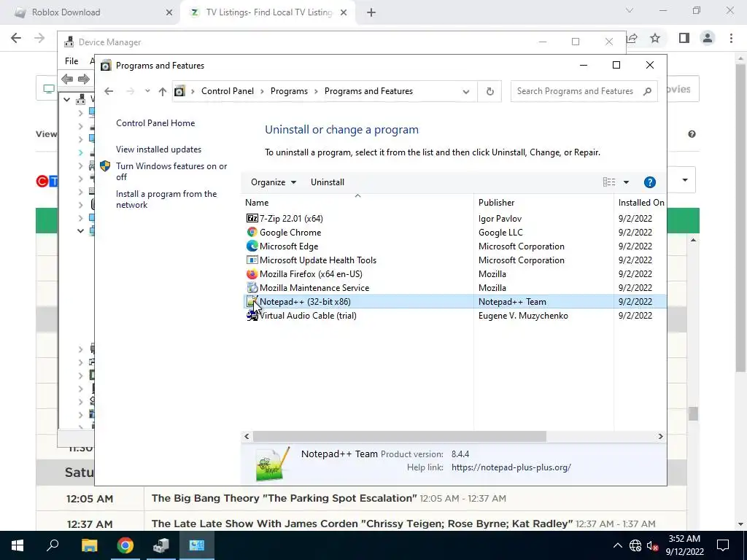Viewport: 747px width, 560px height.
Task: Open dropdown on right of TV listings page
Action: point(684,180)
